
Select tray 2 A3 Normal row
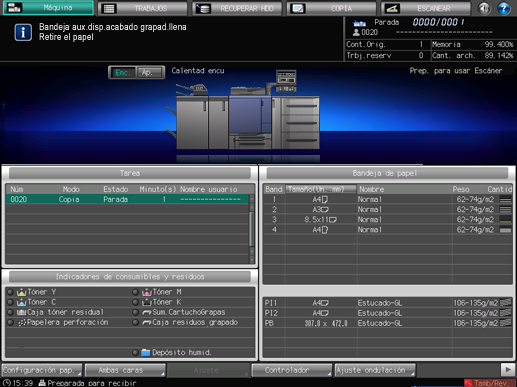tap(388, 209)
